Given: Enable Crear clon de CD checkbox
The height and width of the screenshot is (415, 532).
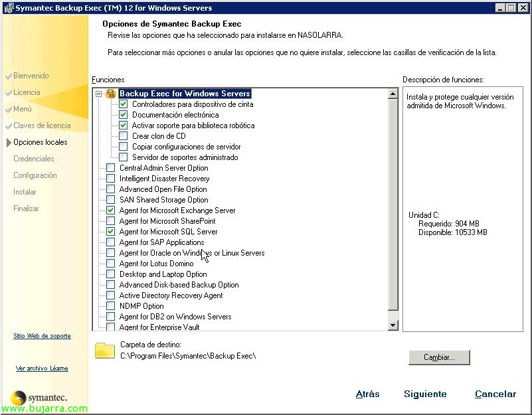Looking at the screenshot, I should 123,136.
